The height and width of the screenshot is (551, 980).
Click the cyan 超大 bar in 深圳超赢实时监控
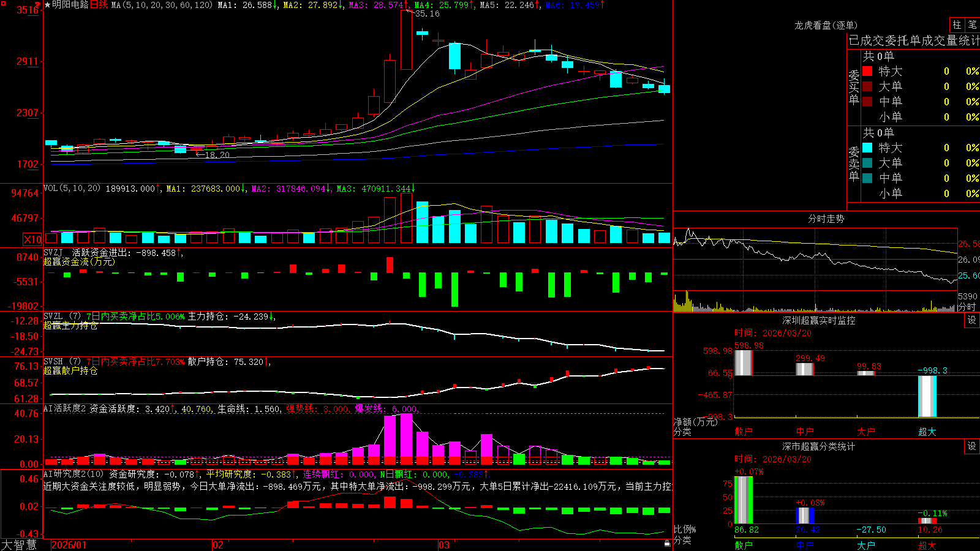(927, 396)
